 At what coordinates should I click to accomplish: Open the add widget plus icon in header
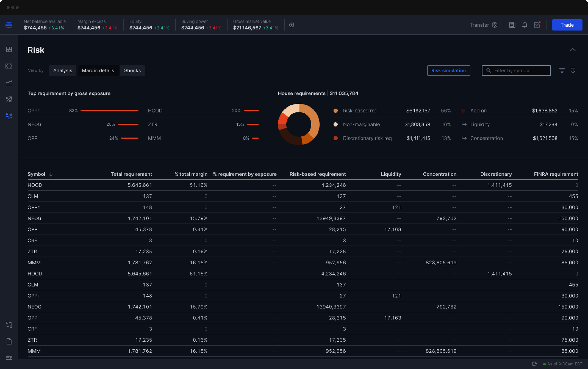tap(292, 25)
